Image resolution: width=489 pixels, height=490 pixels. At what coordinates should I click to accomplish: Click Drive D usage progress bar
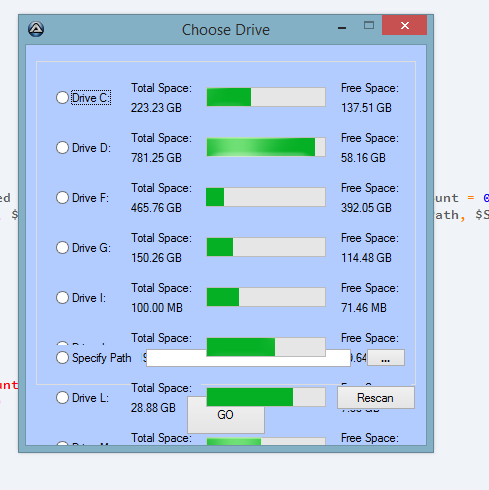pos(266,147)
